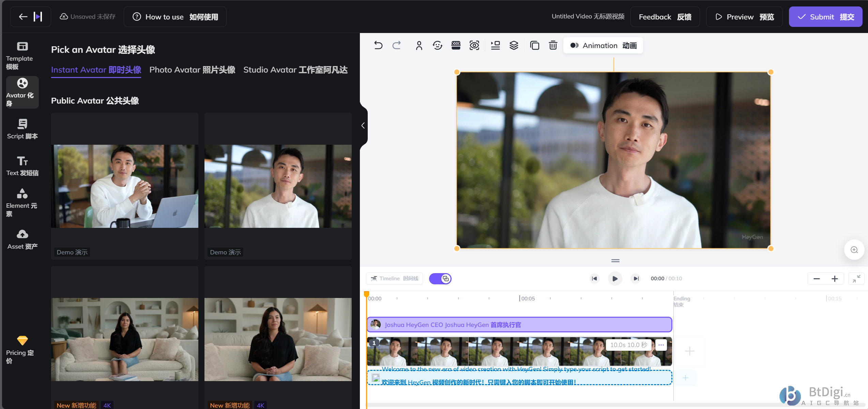Open the scene three-dots menu

click(661, 345)
